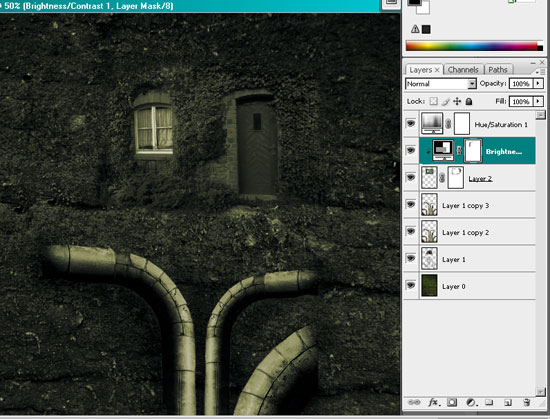The width and height of the screenshot is (550, 419).
Task: Open the layer style fx menu
Action: tap(433, 402)
